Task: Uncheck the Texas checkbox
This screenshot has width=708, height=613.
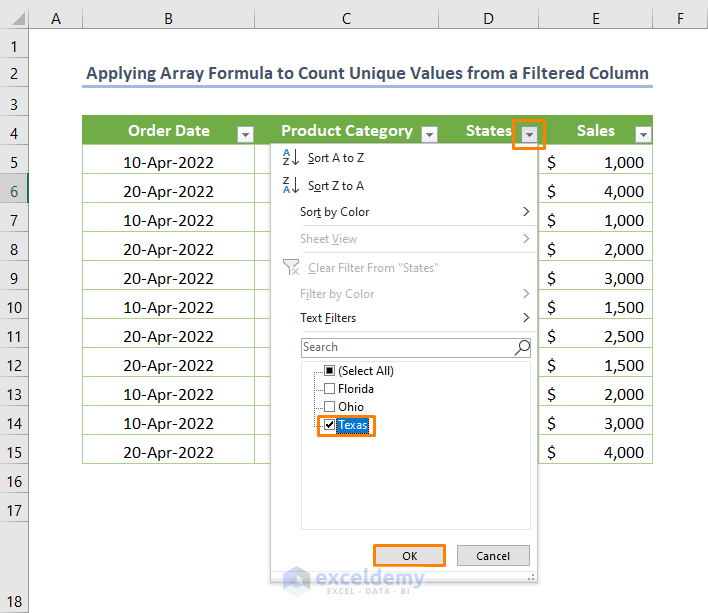Action: (x=330, y=425)
